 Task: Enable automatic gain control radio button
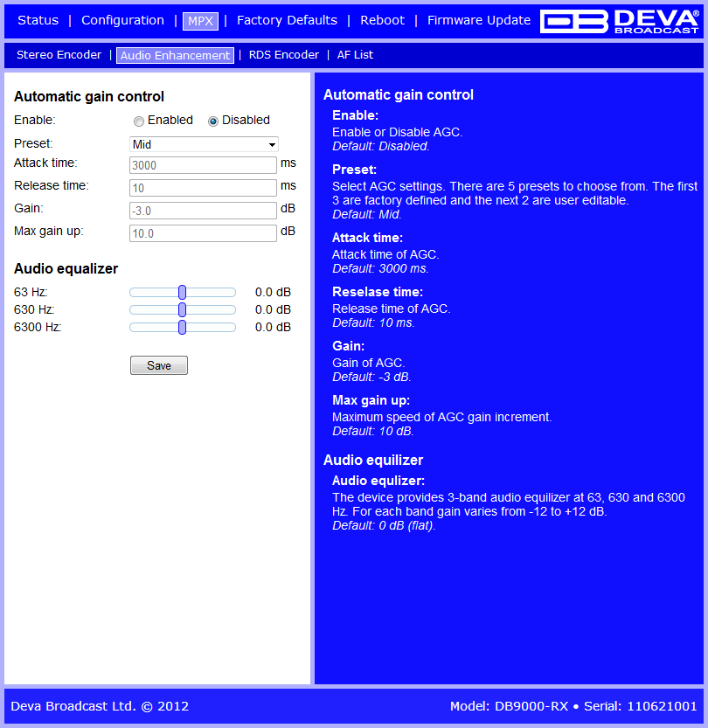(138, 121)
